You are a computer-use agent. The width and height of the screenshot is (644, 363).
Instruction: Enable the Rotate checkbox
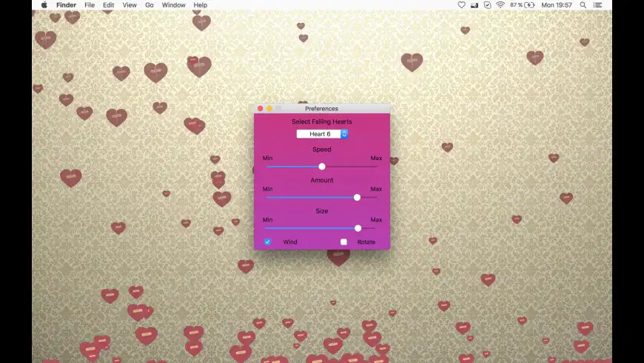[343, 242]
